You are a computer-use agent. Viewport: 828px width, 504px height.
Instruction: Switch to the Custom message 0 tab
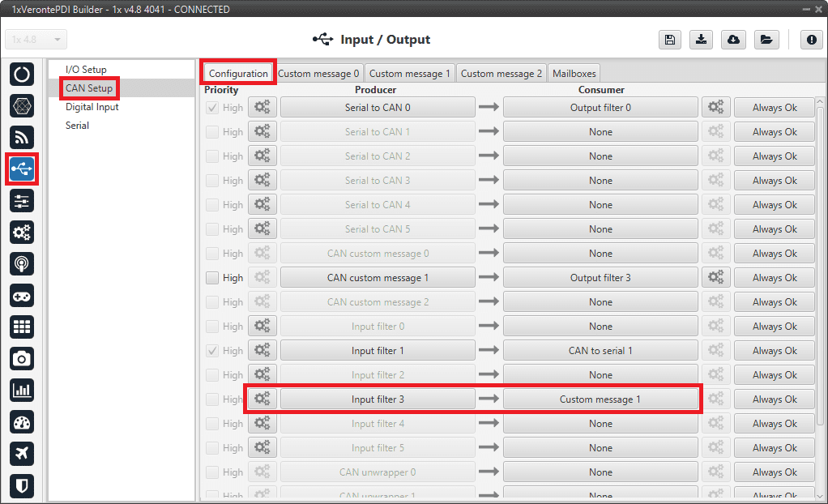coord(318,73)
